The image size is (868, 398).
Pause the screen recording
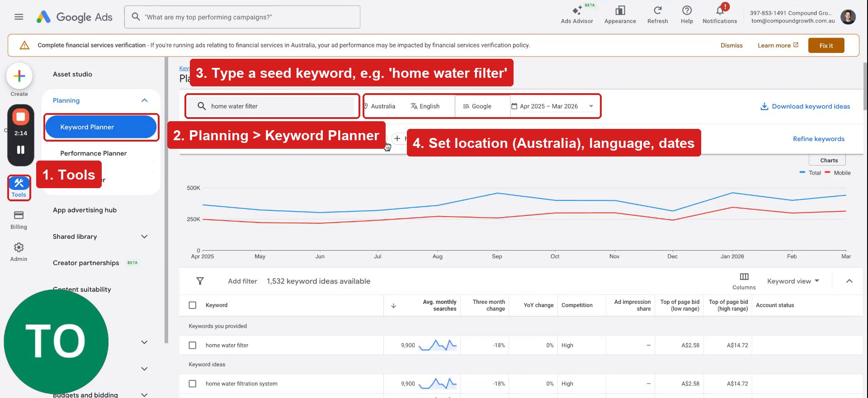click(20, 150)
